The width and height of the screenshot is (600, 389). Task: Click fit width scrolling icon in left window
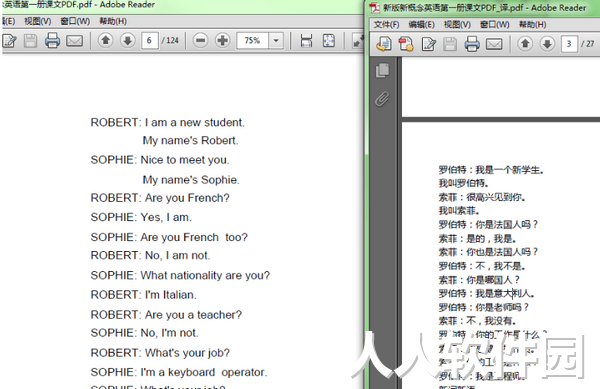coord(306,41)
